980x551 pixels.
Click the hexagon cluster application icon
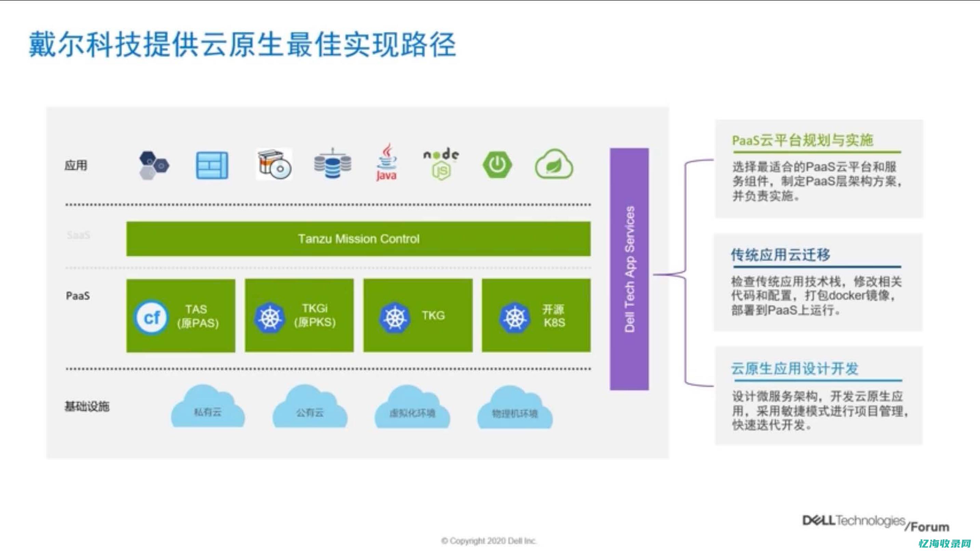(154, 165)
